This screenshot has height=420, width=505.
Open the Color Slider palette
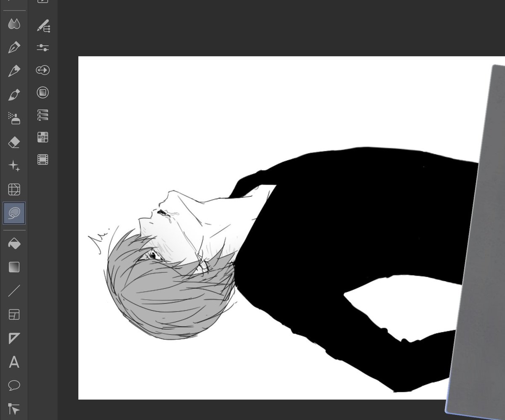click(43, 115)
